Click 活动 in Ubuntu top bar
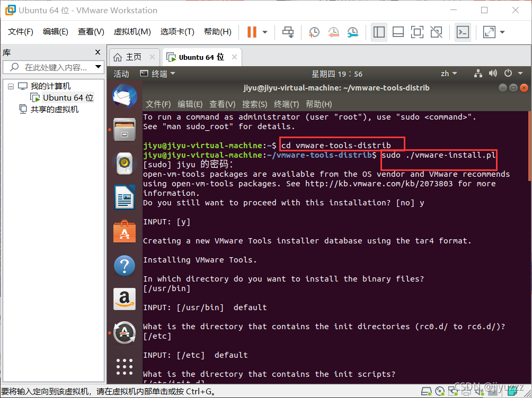This screenshot has height=398, width=532. pyautogui.click(x=121, y=74)
